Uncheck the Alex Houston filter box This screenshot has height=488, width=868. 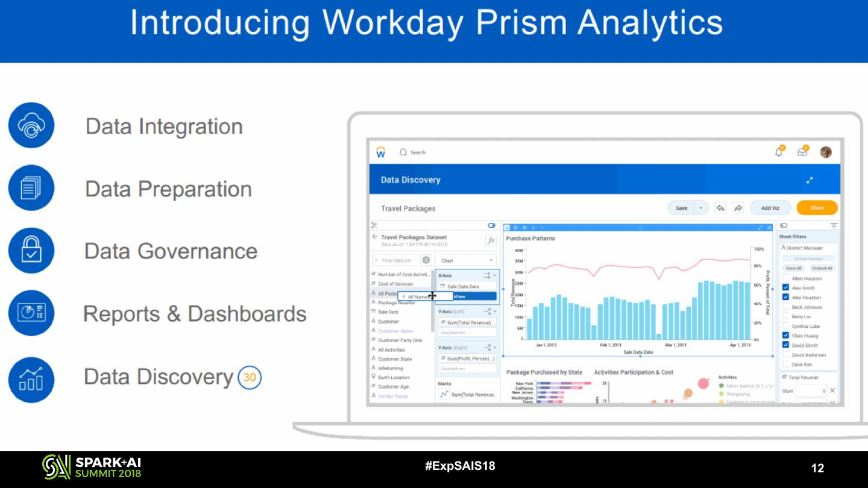pos(785,297)
